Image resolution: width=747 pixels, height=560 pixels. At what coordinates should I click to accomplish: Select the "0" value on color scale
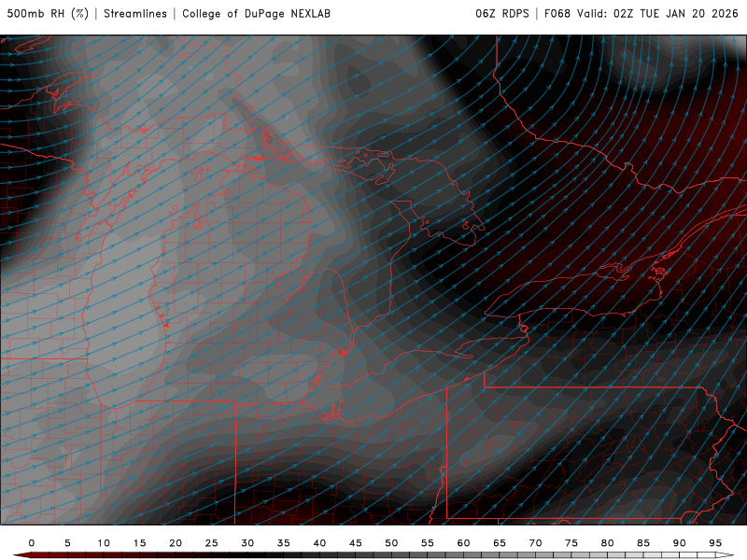pos(32,543)
